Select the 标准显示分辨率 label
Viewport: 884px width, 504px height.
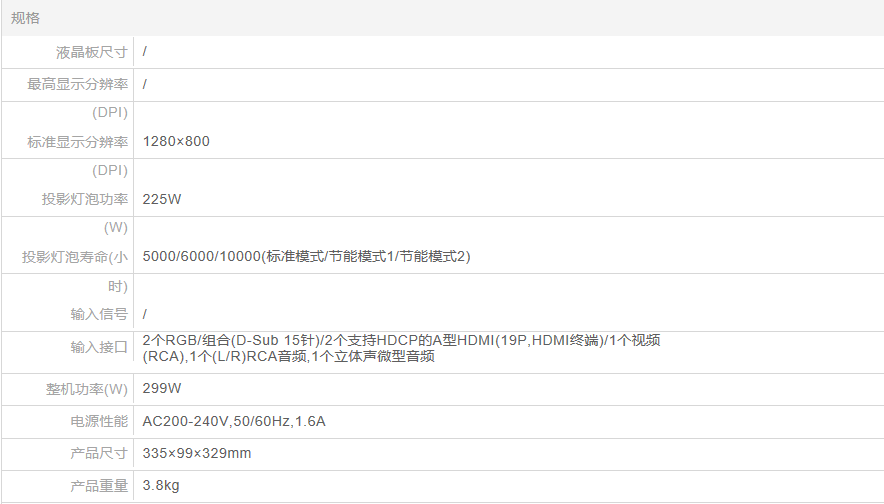78,142
